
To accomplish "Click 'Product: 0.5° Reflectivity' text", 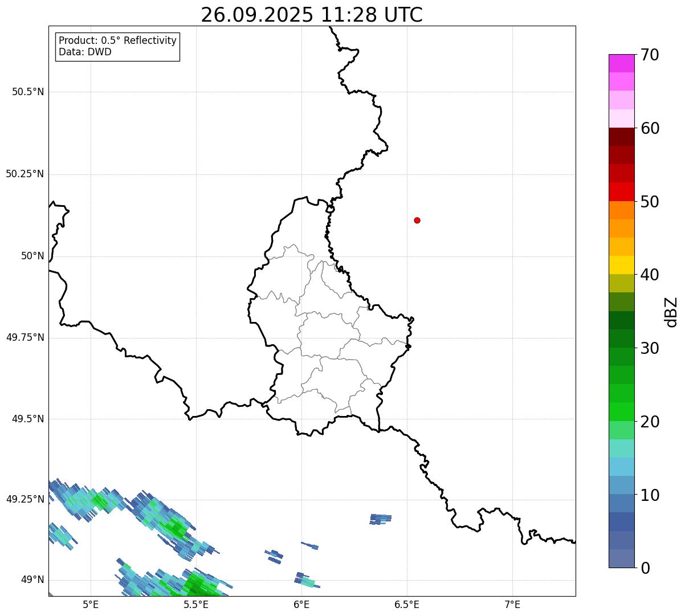I will [117, 41].
